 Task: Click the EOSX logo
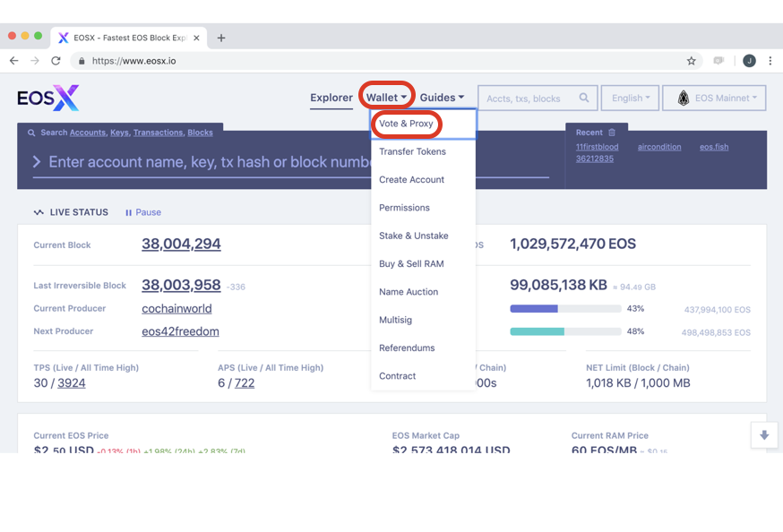pos(48,98)
